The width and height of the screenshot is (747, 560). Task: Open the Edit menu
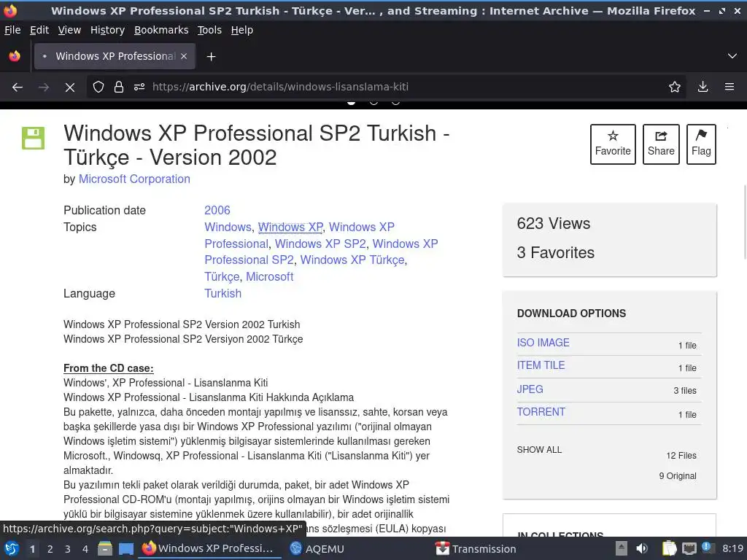(x=39, y=30)
